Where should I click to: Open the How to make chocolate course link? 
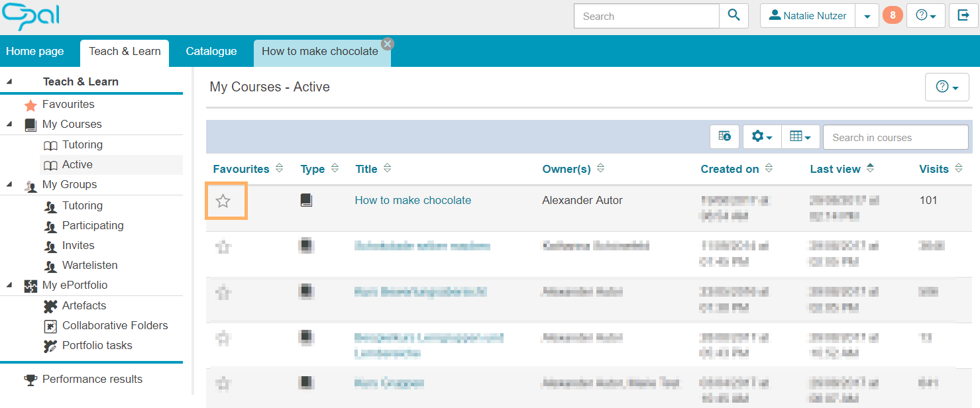click(x=413, y=200)
